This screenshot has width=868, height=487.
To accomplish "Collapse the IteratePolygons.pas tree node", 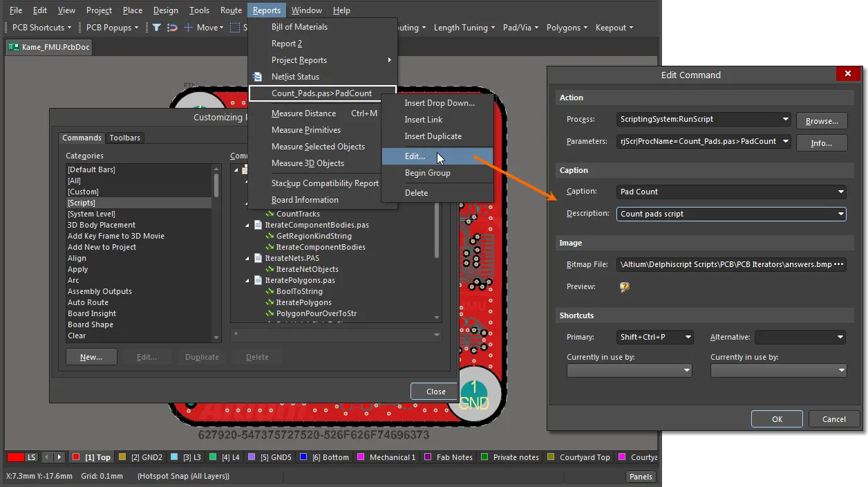I will [x=248, y=280].
